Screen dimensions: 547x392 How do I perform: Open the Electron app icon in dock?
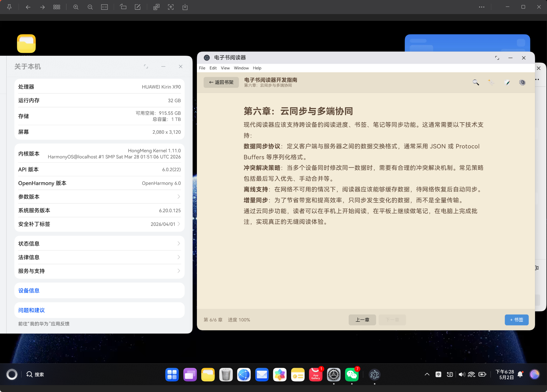374,375
